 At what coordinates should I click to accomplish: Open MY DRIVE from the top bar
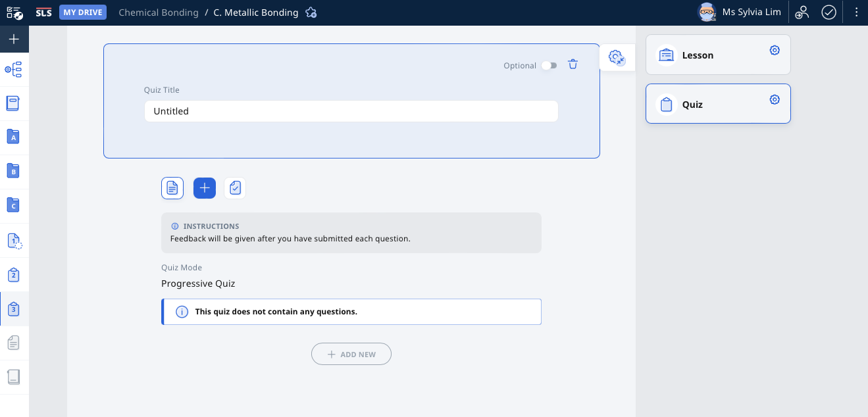pyautogui.click(x=82, y=12)
